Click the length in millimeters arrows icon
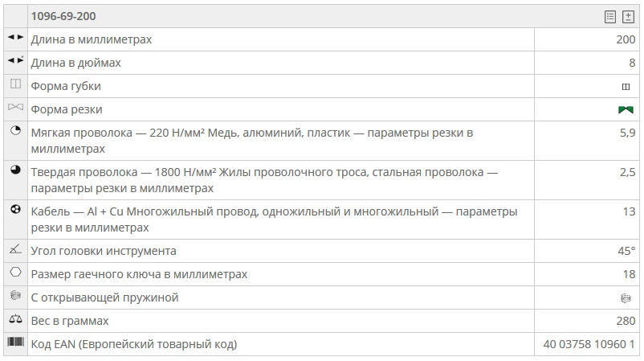 tap(15, 38)
